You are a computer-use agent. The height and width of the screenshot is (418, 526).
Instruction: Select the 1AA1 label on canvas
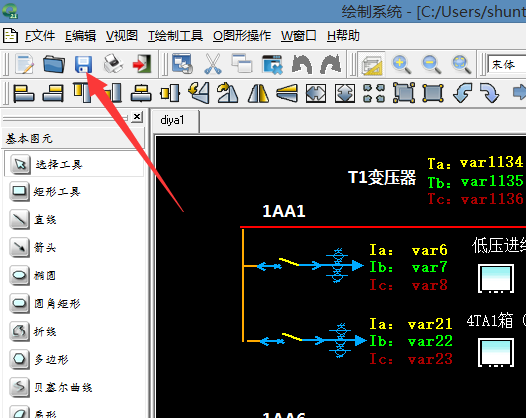[284, 211]
